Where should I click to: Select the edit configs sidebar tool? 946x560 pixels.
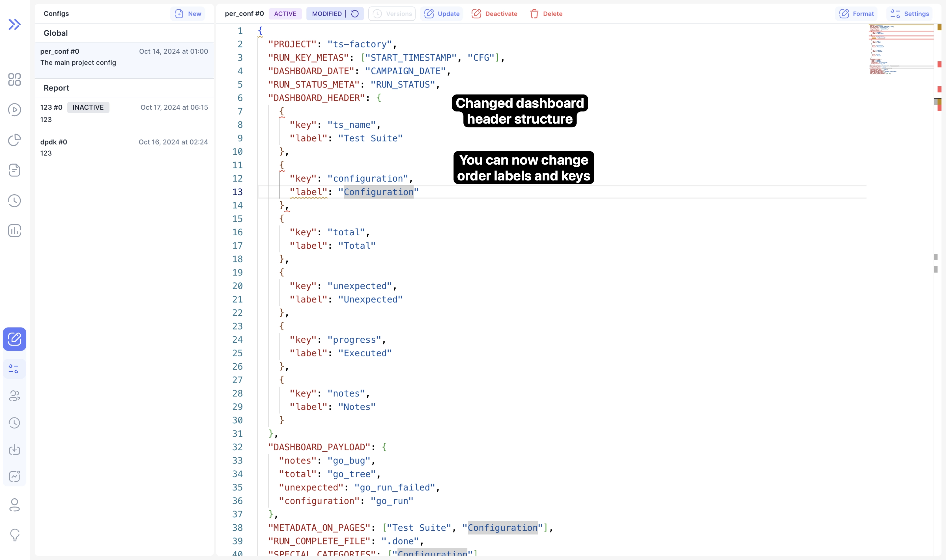[x=15, y=339]
